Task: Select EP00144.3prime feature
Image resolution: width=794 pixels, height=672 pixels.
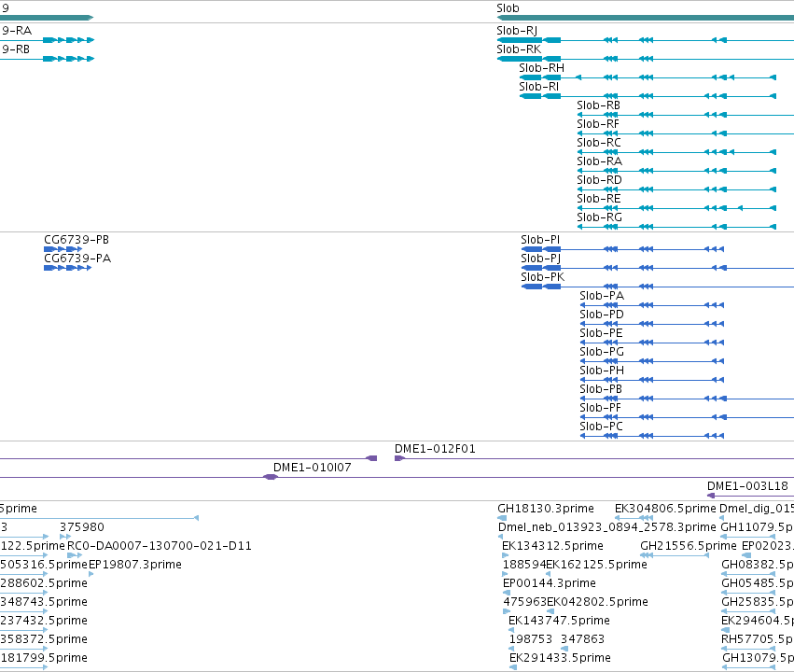Action: (549, 583)
